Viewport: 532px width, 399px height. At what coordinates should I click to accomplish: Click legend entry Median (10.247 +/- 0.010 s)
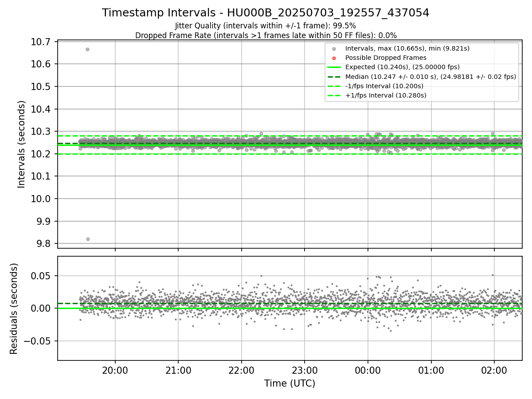[430, 77]
